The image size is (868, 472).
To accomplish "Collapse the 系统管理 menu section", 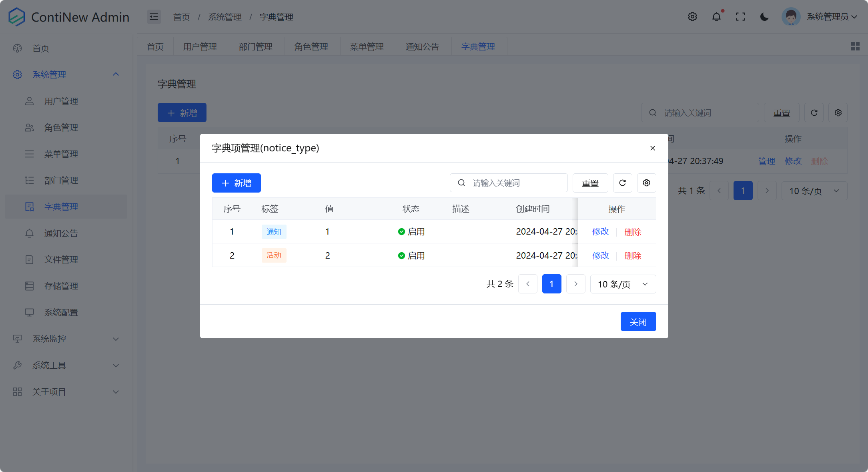I will 49,74.
